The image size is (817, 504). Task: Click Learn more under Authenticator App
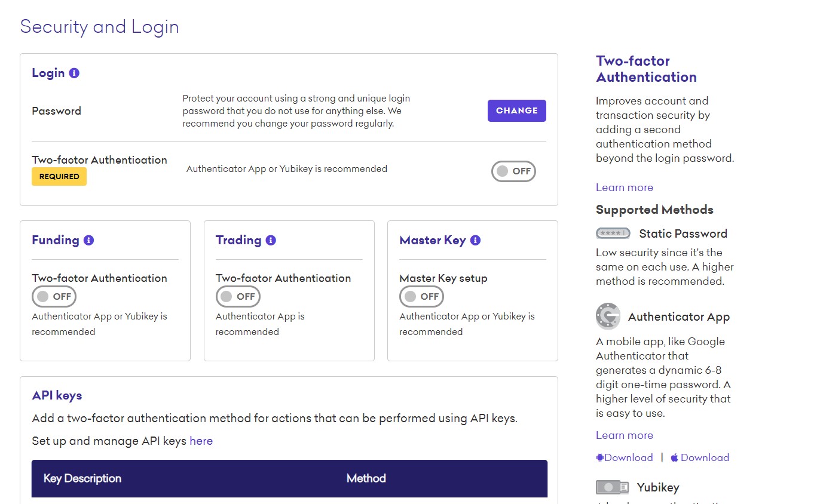click(x=624, y=435)
